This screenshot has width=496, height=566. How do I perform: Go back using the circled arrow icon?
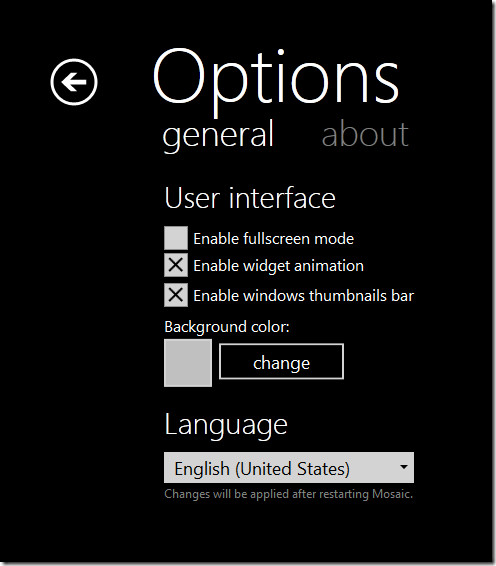(74, 82)
